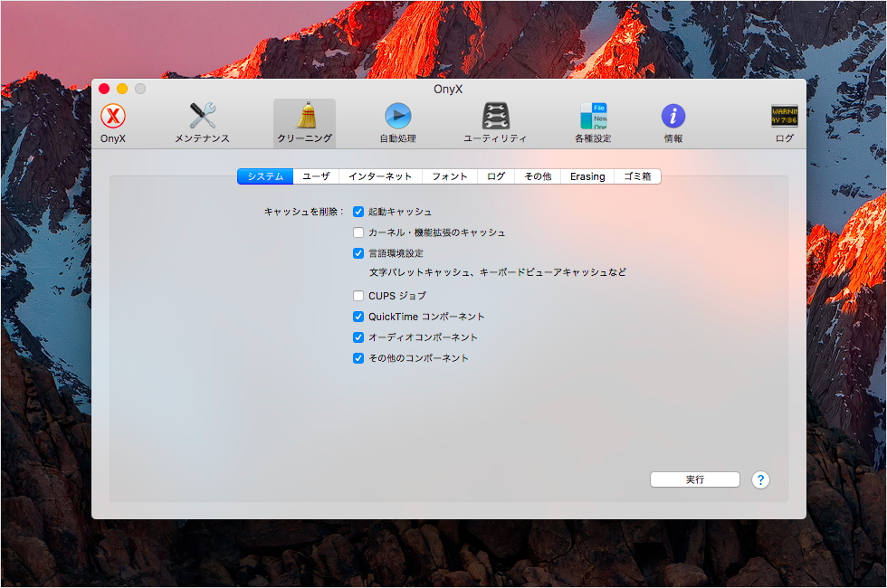Select the システム tab
The image size is (887, 588).
pyautogui.click(x=265, y=176)
